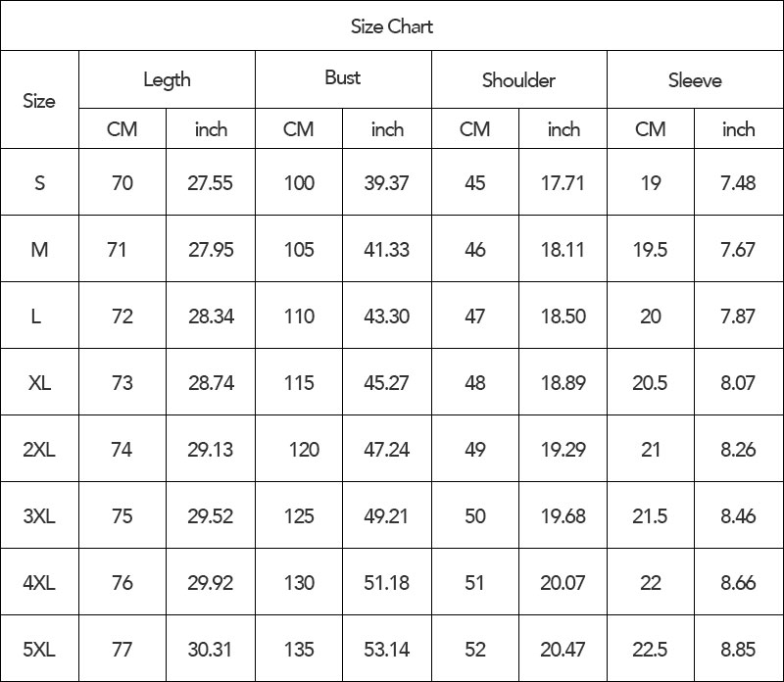784x682 pixels.
Task: Select the 18.89 shoulder inch value
Action: tap(563, 382)
